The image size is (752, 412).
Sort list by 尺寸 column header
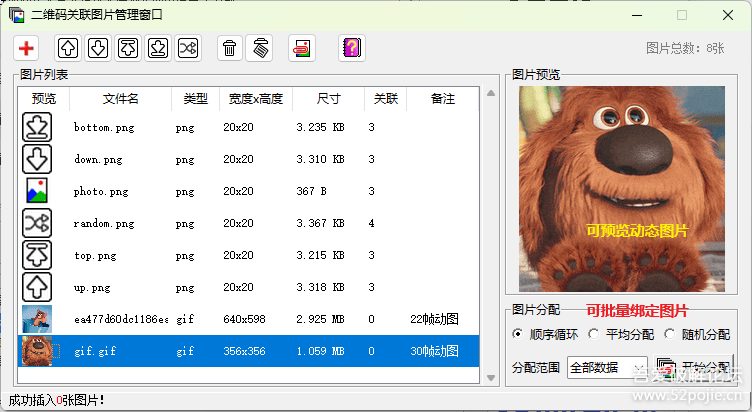click(328, 99)
